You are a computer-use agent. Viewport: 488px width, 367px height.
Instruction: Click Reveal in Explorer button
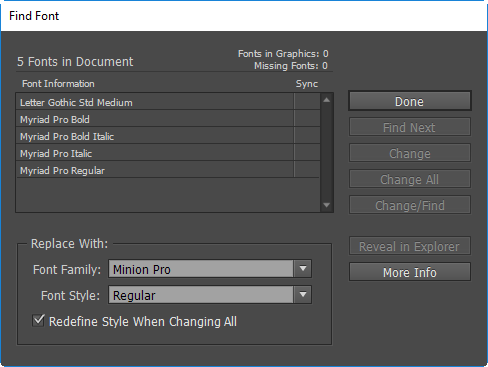click(410, 246)
